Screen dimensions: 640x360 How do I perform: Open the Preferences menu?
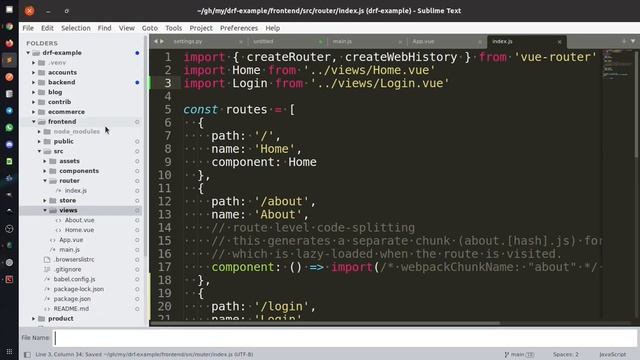coord(239,28)
